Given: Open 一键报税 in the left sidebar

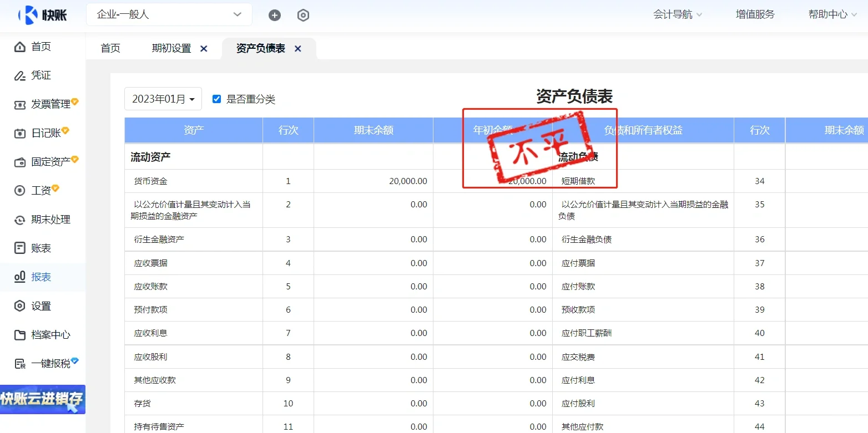Looking at the screenshot, I should pos(51,364).
